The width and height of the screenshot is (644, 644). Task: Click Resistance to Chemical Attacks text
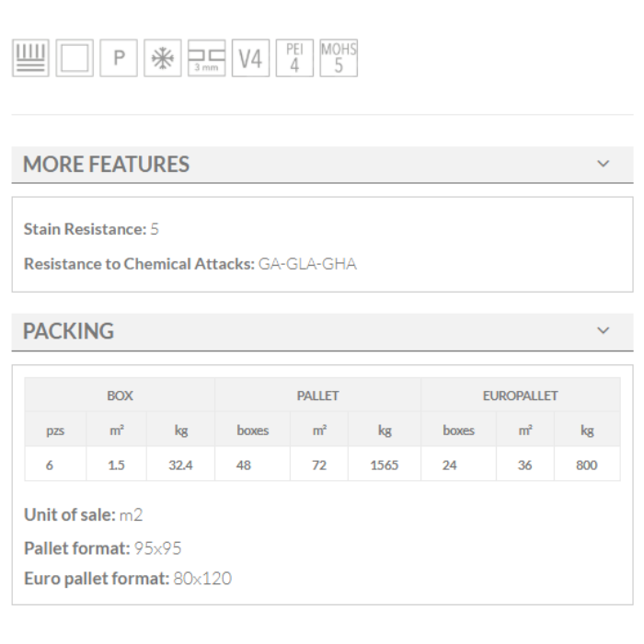(x=139, y=264)
